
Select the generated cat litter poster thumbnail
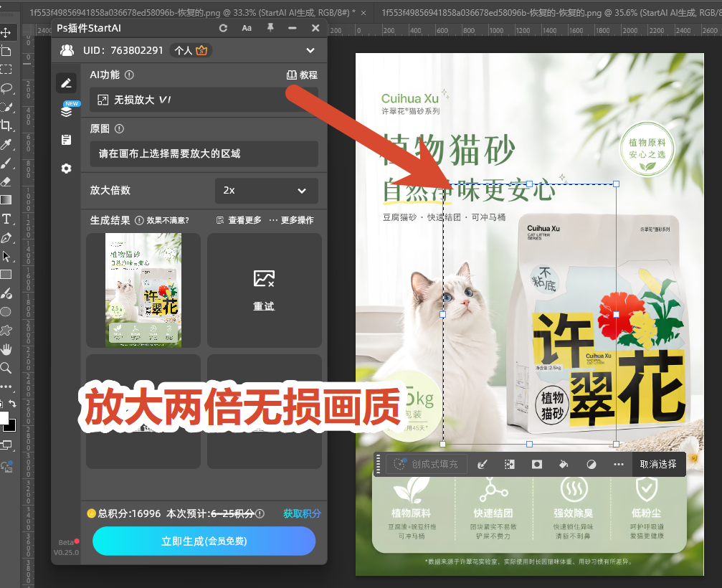[x=143, y=290]
